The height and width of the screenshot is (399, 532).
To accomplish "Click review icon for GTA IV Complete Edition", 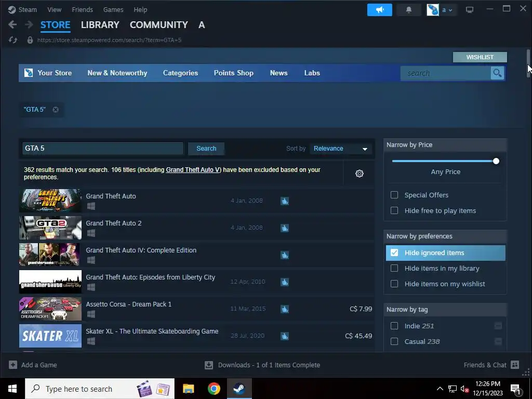I will (285, 255).
